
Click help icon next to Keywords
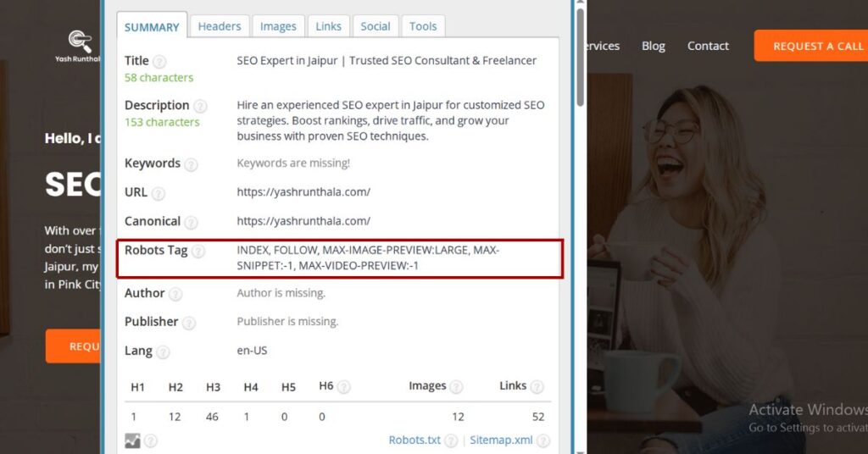click(x=191, y=164)
